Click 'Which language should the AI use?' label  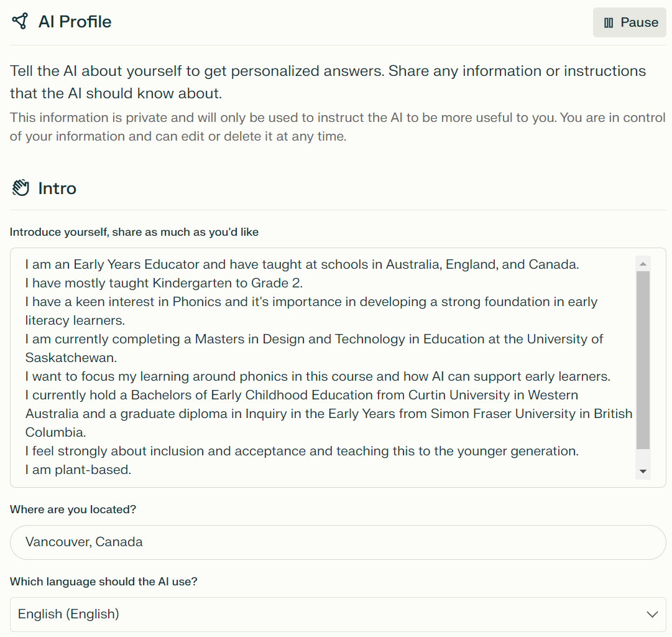[104, 582]
